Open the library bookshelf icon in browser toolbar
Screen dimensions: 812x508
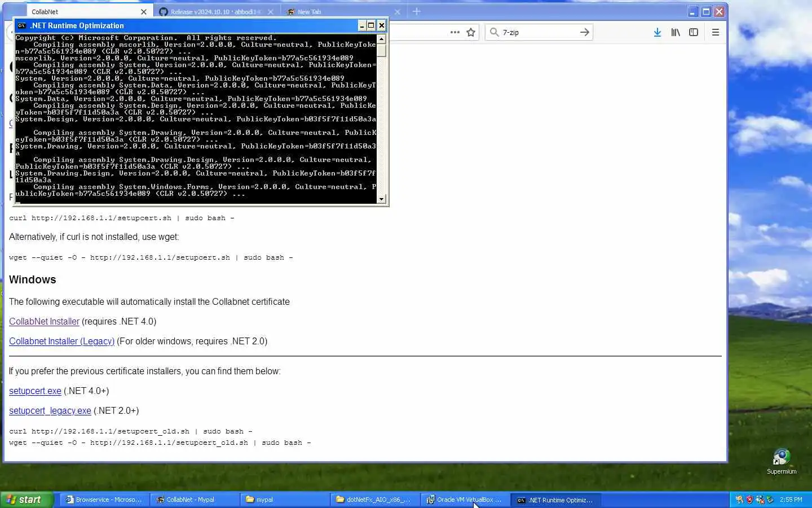676,33
